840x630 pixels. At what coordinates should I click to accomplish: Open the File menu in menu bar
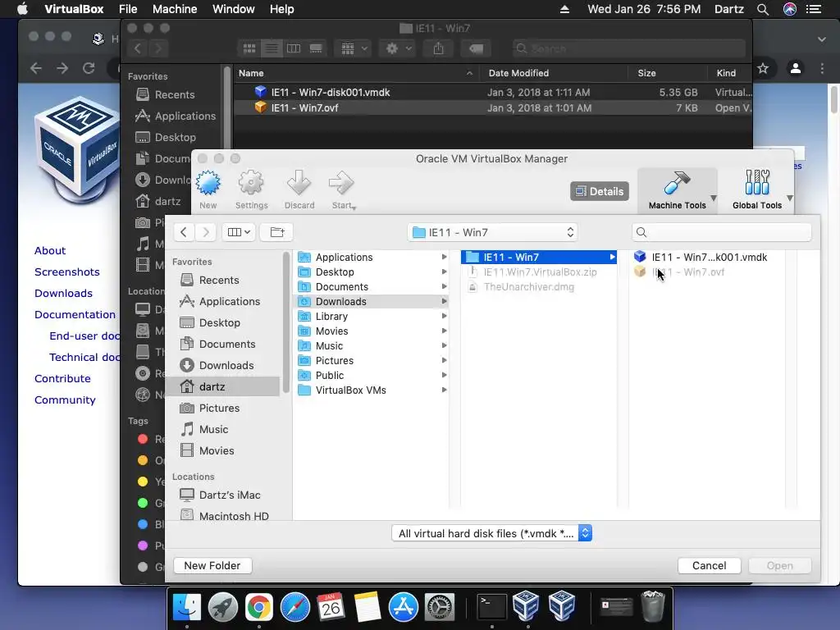pos(128,9)
